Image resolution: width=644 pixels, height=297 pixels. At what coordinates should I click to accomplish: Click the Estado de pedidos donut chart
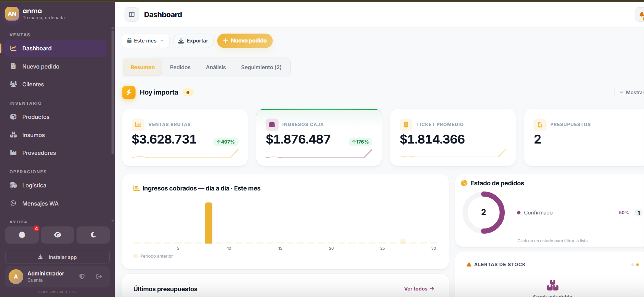483,212
